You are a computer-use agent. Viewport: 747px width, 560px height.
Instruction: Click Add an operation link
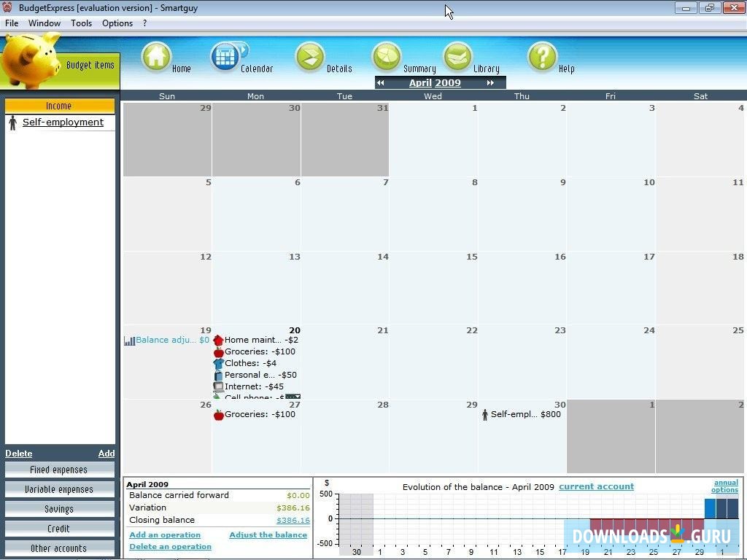165,534
